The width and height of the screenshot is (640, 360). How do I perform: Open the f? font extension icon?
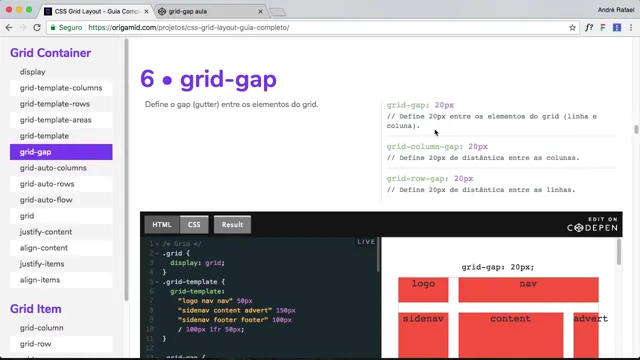[589, 28]
